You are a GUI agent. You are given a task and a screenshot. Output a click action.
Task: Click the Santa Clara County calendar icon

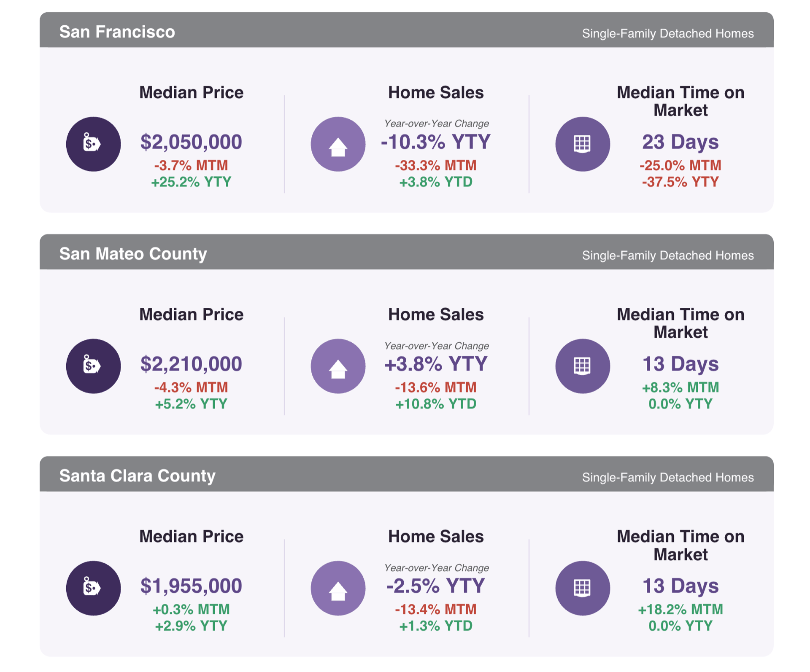point(582,588)
